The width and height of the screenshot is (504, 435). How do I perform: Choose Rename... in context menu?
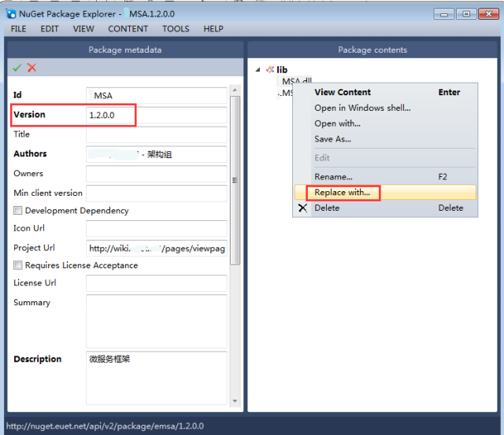point(385,176)
